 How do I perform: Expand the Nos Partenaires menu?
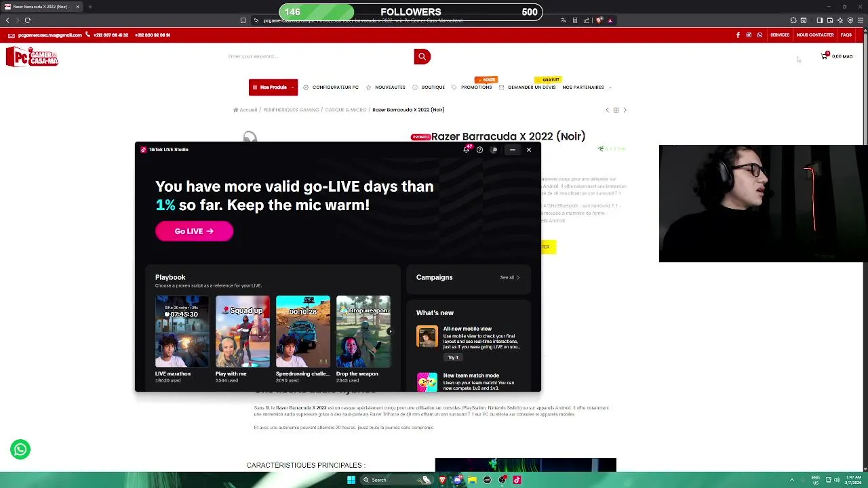click(587, 87)
